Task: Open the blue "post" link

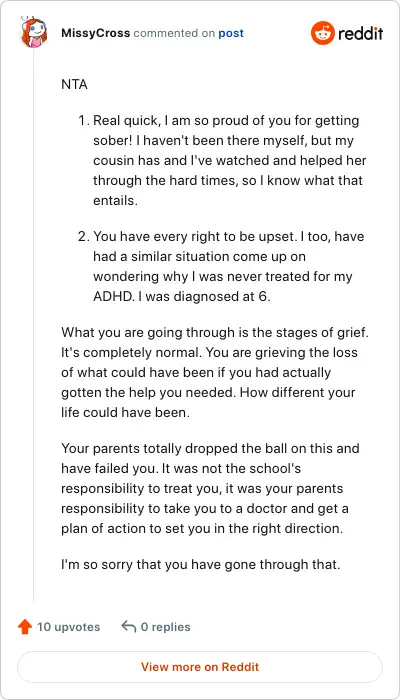Action: pyautogui.click(x=231, y=33)
